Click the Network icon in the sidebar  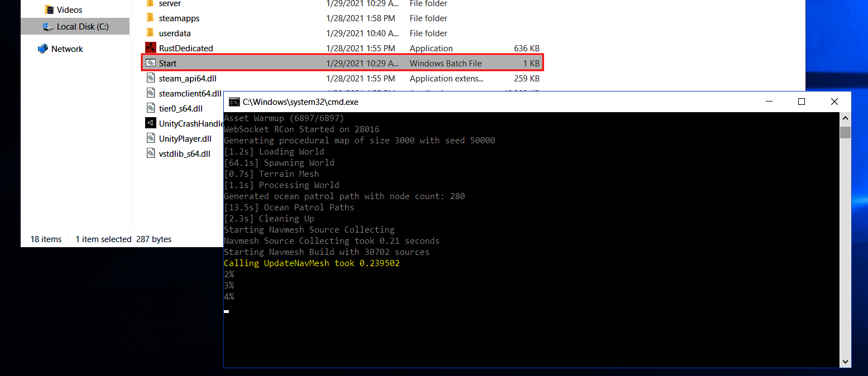click(x=42, y=49)
